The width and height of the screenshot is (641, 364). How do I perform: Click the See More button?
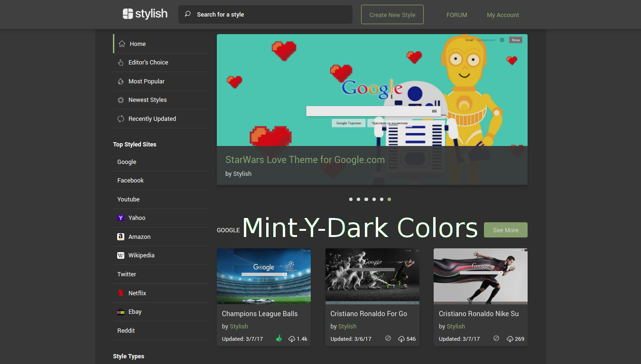tap(506, 230)
